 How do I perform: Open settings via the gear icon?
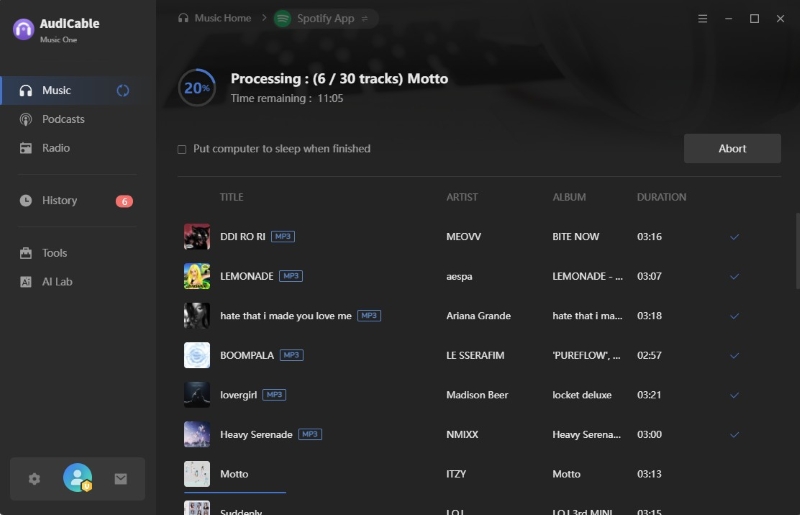point(34,479)
